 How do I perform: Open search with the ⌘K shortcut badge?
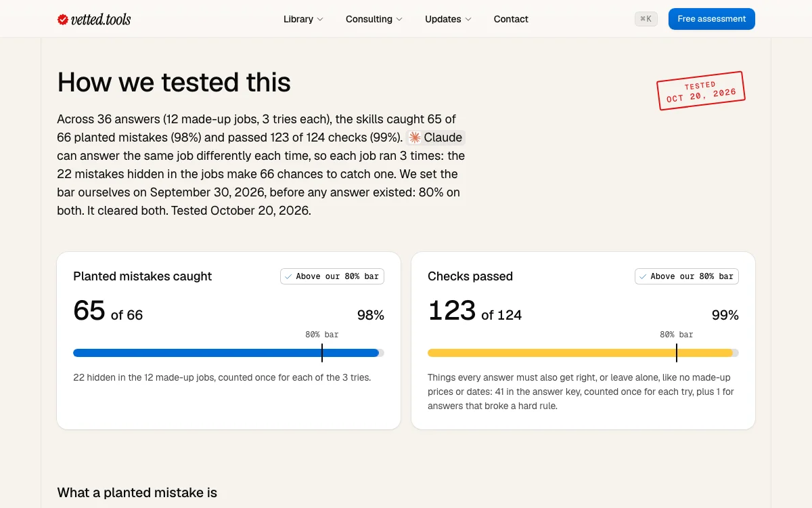click(x=646, y=19)
